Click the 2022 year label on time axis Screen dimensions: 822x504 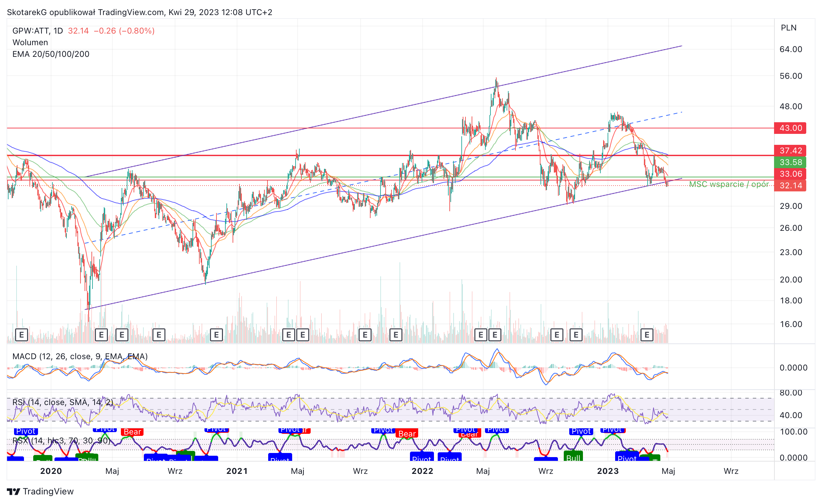coord(422,471)
